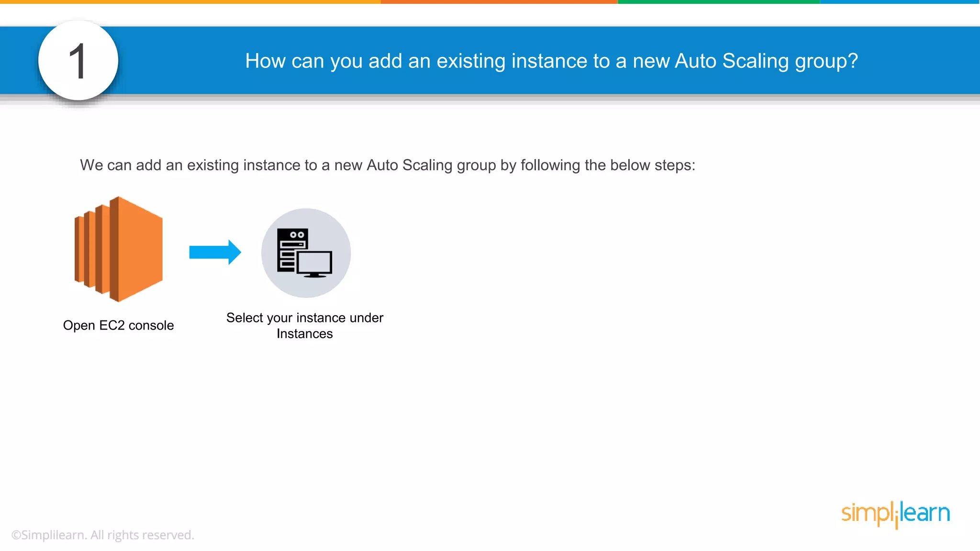The image size is (980, 551).
Task: Click the '©Simplilearn. All rights reserved.' footer text
Action: click(x=103, y=535)
